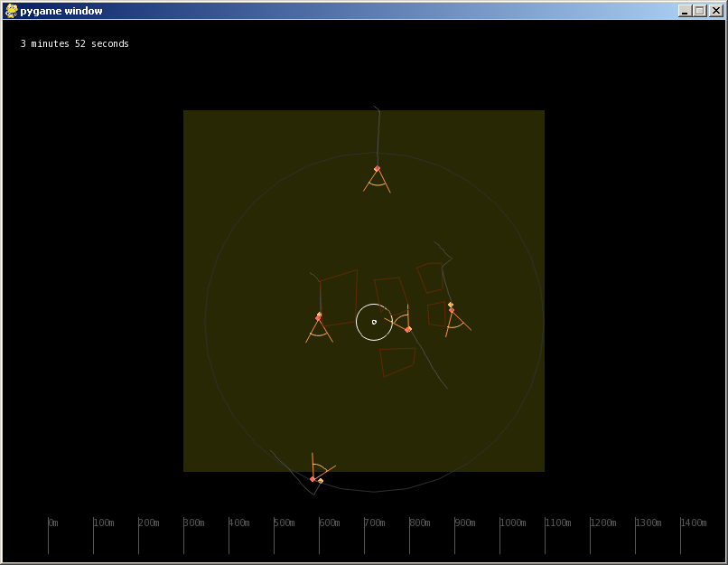Click the large red building outline on the left
This screenshot has height=565, width=728.
[x=339, y=297]
